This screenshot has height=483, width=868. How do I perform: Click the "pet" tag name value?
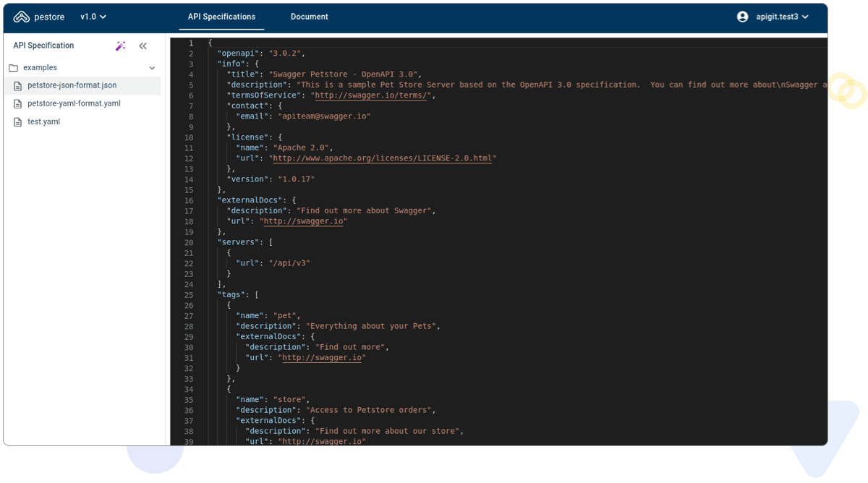click(285, 315)
